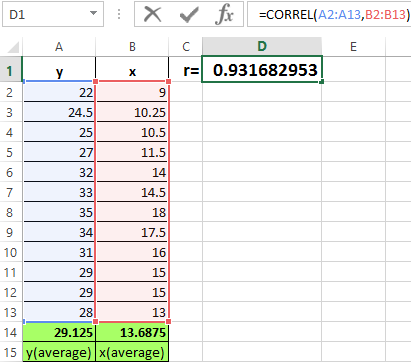Click cell with value 31
Viewport: 411px width, 362px height.
tap(59, 252)
